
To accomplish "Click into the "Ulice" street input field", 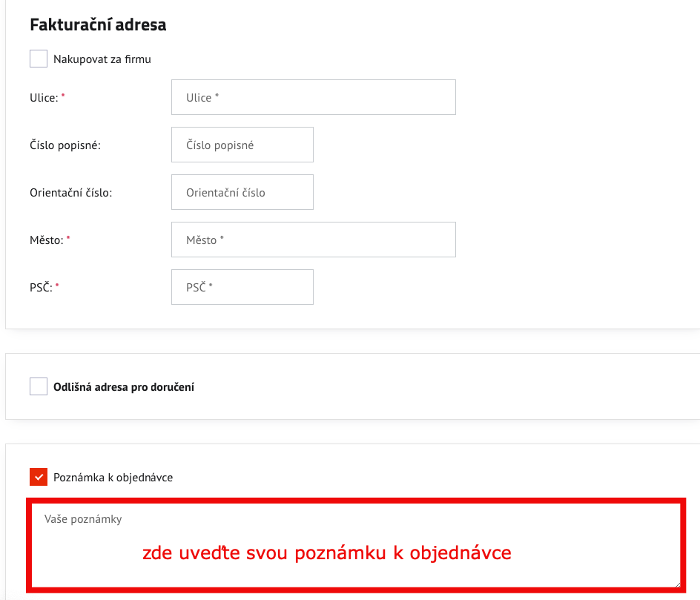I will point(311,96).
